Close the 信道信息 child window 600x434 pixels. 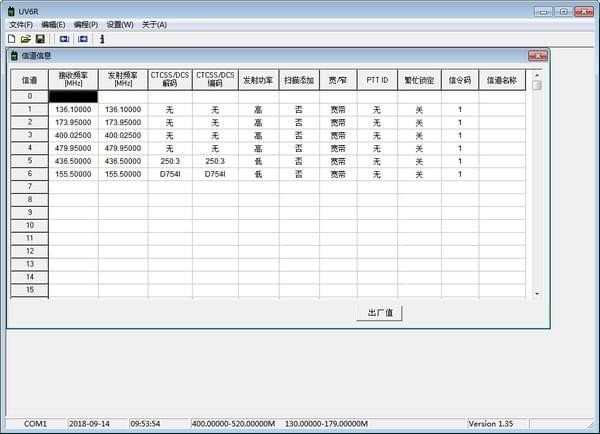tap(538, 56)
